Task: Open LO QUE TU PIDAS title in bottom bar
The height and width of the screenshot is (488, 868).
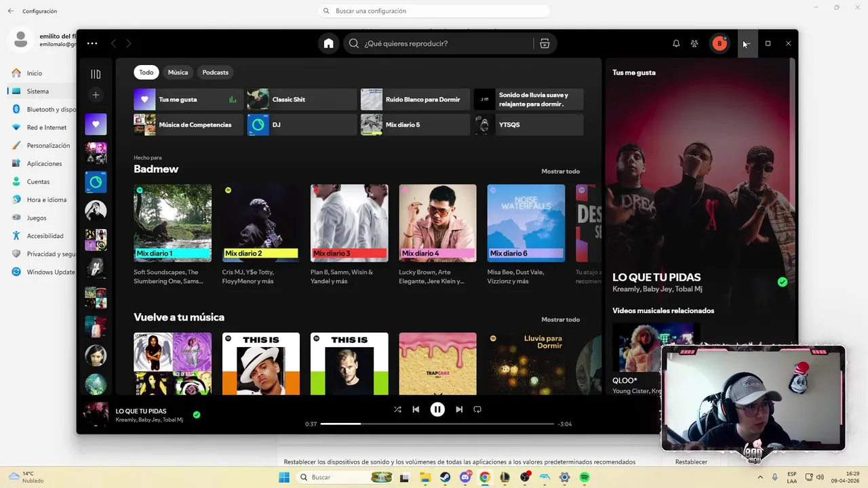Action: pos(141,411)
